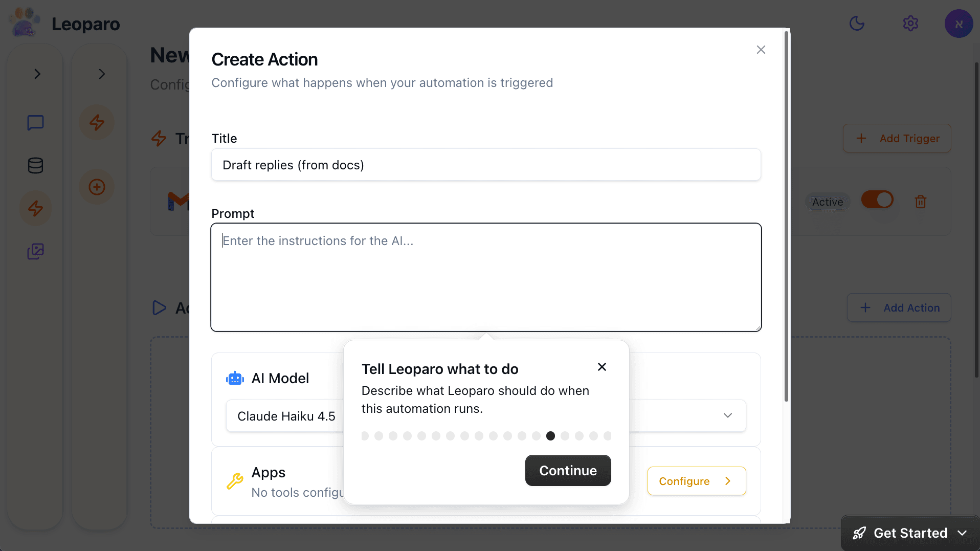Open the database icon in sidebar
This screenshot has width=980, height=551.
coord(35,165)
